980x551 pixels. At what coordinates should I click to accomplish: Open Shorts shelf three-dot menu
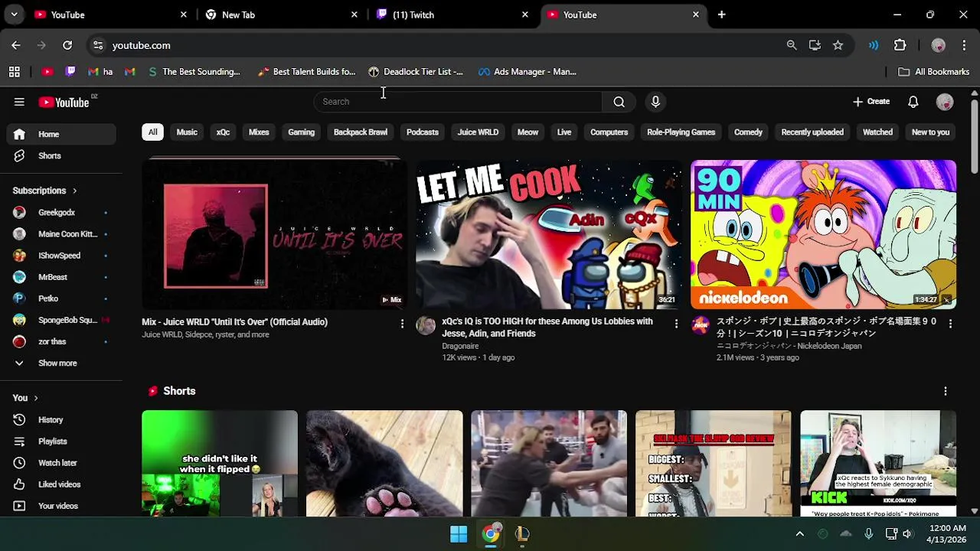click(x=945, y=391)
